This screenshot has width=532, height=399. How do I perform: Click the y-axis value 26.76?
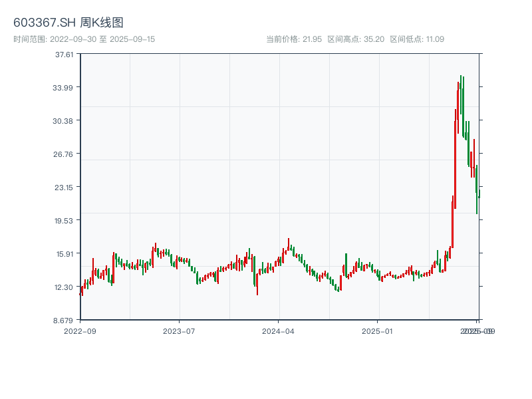[x=63, y=154]
